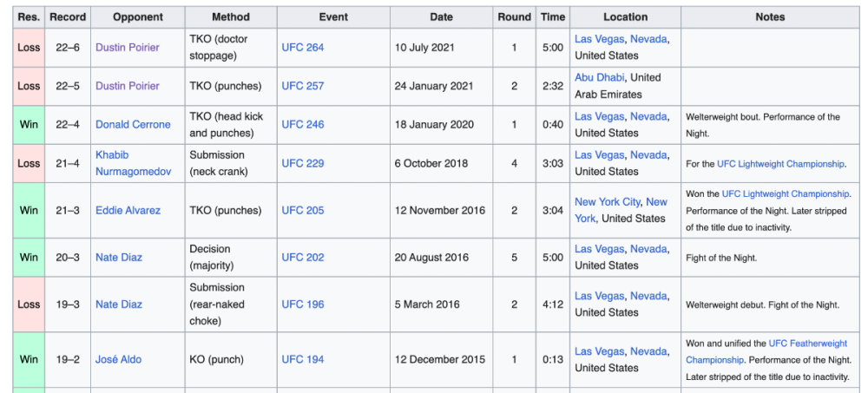Click the 22–5 record cell

click(68, 86)
